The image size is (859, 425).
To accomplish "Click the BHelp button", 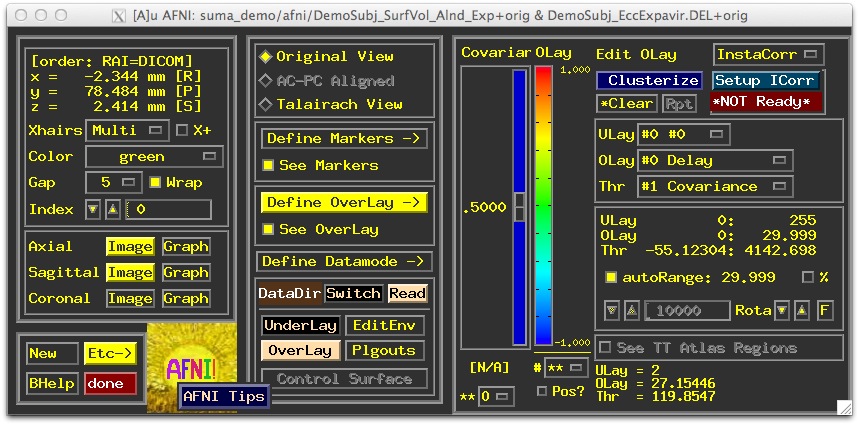I will click(52, 383).
